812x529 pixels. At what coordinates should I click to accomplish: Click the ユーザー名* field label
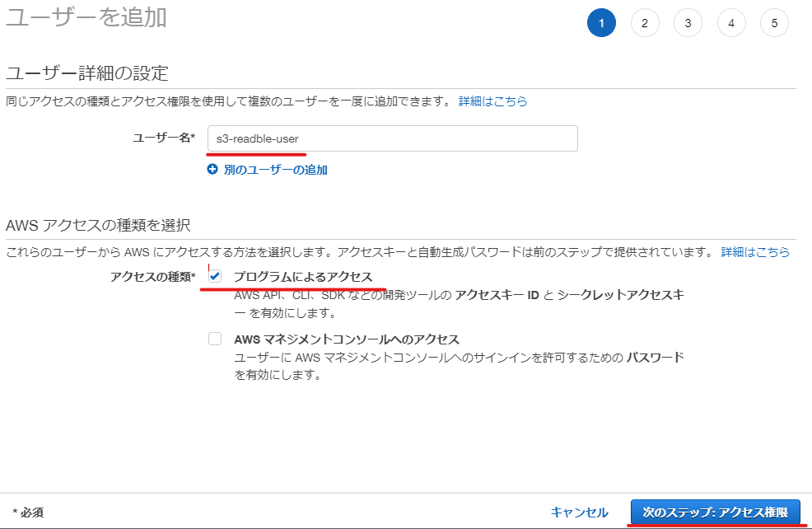(x=164, y=138)
